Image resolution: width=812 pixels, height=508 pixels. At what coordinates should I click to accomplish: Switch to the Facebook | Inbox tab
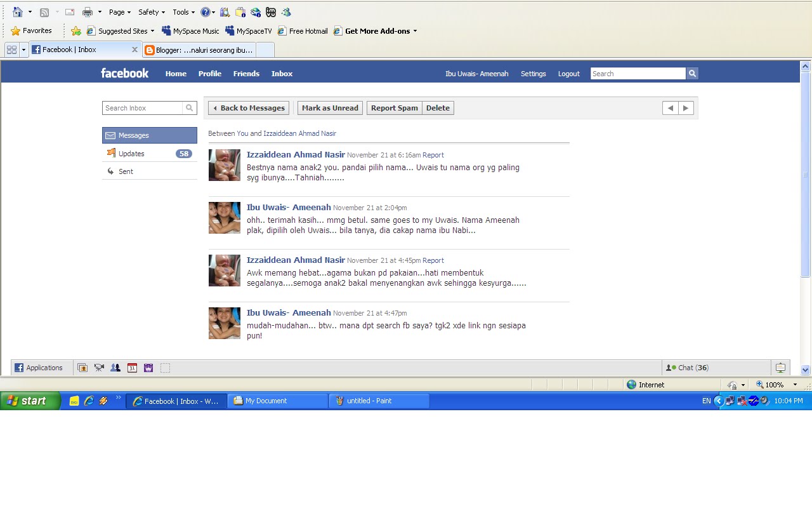click(x=84, y=50)
